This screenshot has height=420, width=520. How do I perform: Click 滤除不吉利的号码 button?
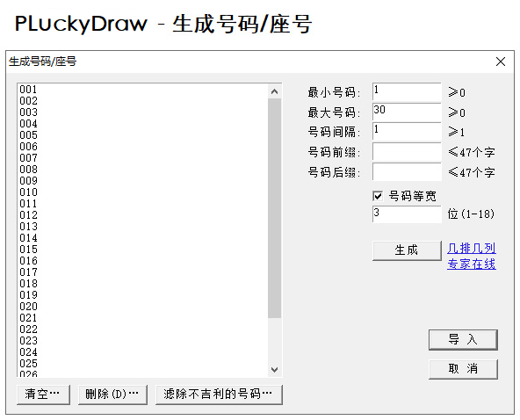click(219, 395)
